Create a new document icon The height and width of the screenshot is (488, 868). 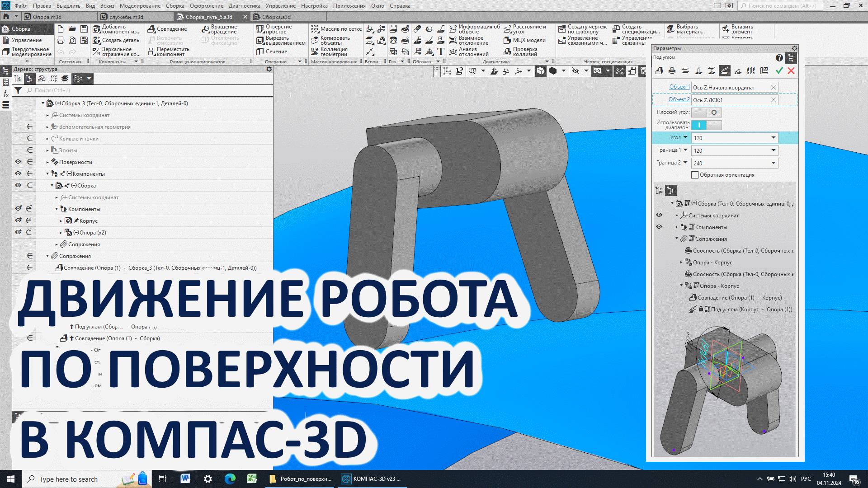(61, 29)
